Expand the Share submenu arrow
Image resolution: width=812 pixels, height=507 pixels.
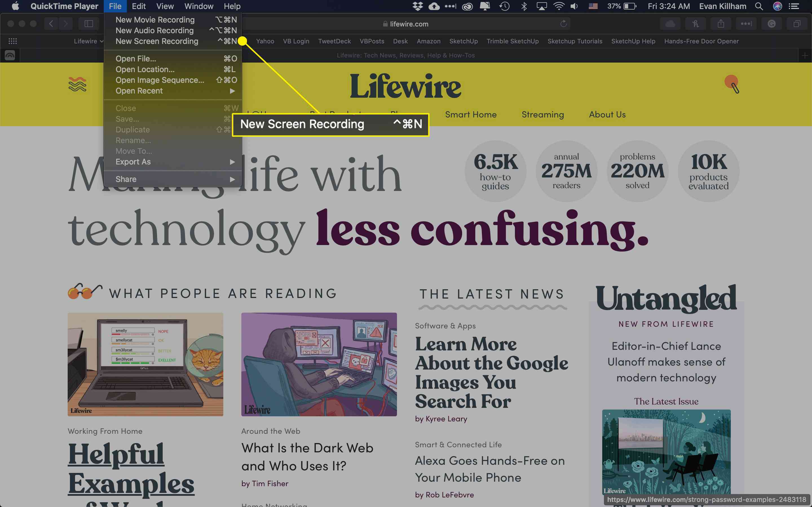tap(233, 179)
